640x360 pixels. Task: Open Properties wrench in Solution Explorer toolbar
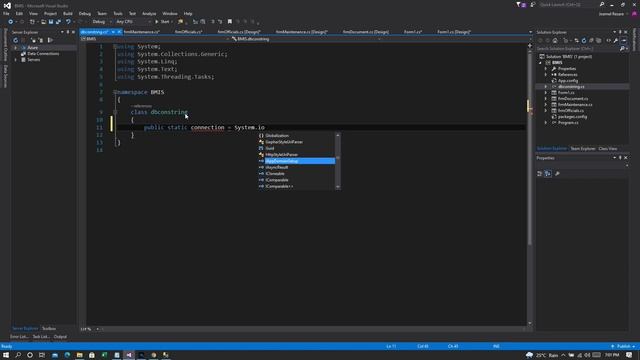point(616,40)
